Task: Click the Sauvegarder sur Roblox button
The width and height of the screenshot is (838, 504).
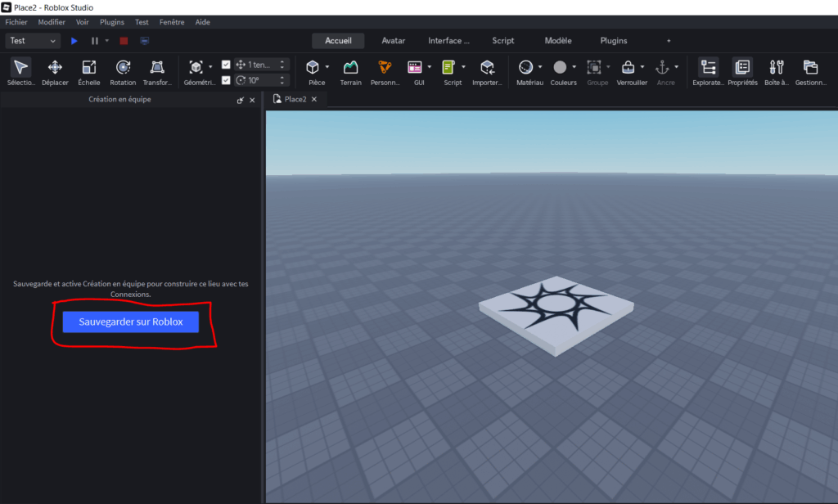Action: 131,322
